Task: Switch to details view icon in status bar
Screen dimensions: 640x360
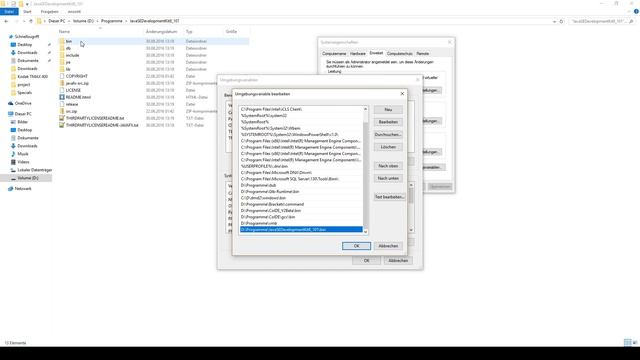Action: [628, 342]
